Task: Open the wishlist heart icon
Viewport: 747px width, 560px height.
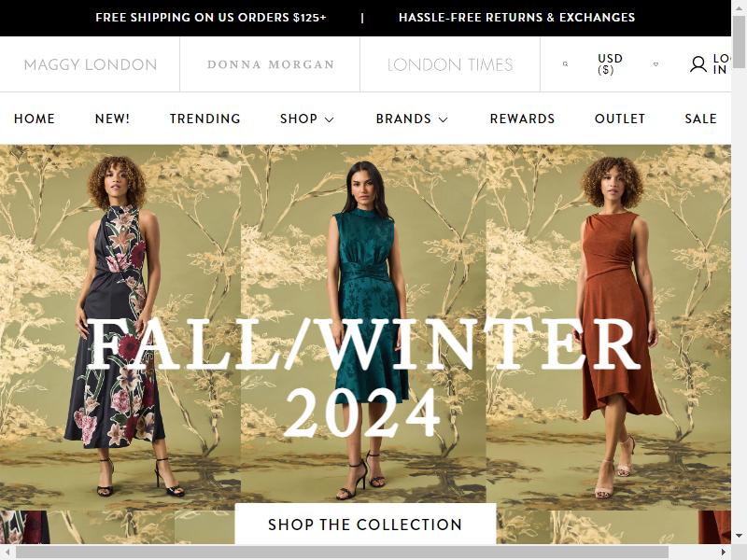Action: [x=655, y=64]
